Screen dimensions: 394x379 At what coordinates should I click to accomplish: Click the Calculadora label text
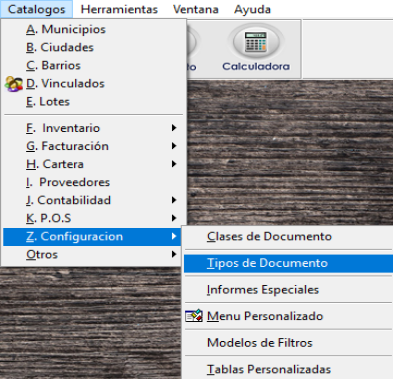click(256, 66)
